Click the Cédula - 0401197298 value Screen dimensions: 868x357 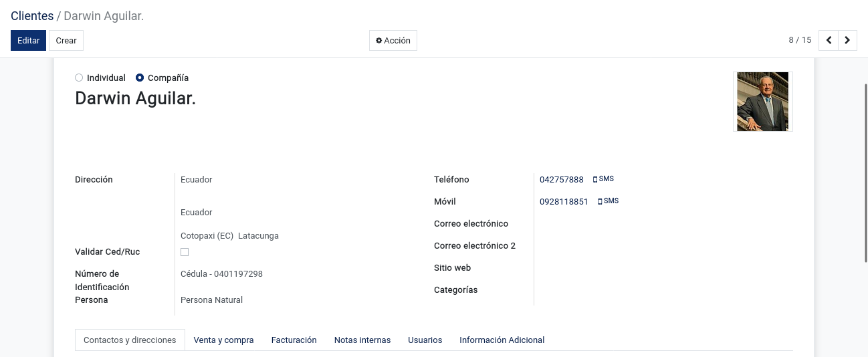pyautogui.click(x=221, y=274)
